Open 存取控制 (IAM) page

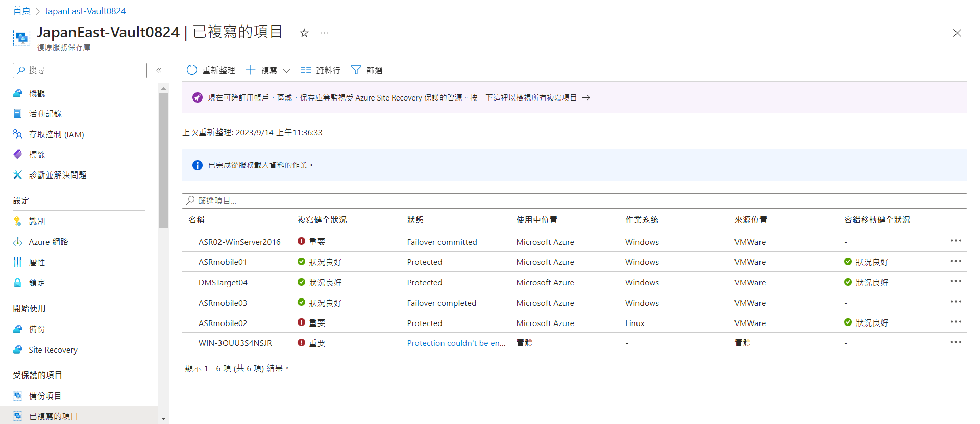(56, 134)
